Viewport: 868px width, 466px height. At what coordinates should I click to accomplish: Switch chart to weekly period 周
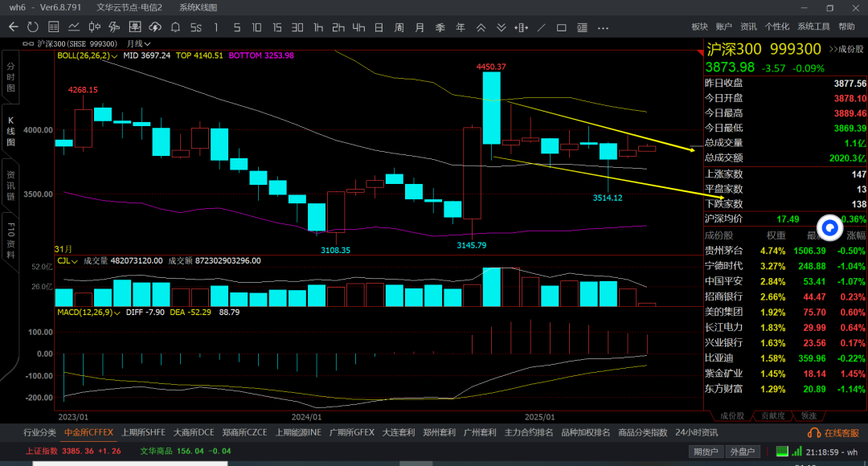[x=399, y=27]
